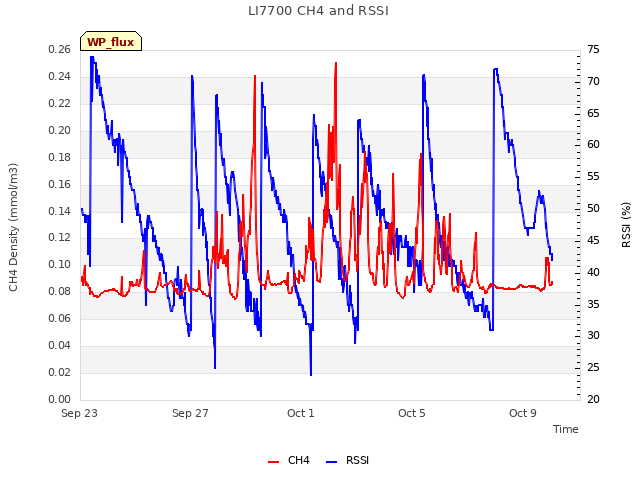The image size is (640, 480).
Task: Click the 20 right axis tick label
Action: tap(593, 399)
